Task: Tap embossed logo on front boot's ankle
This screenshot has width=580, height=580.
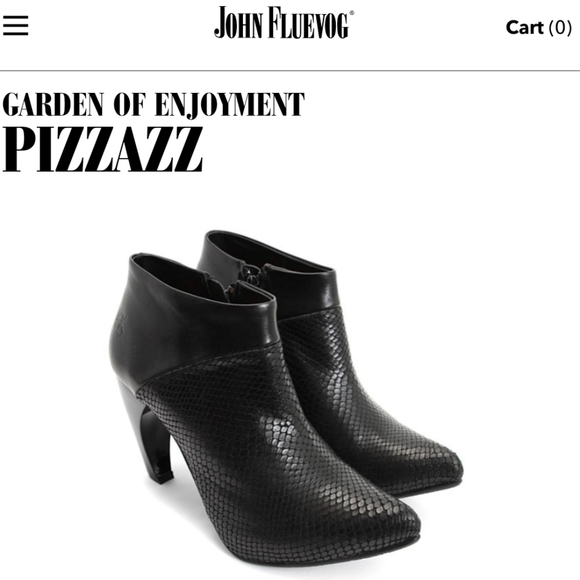Action: [x=121, y=326]
